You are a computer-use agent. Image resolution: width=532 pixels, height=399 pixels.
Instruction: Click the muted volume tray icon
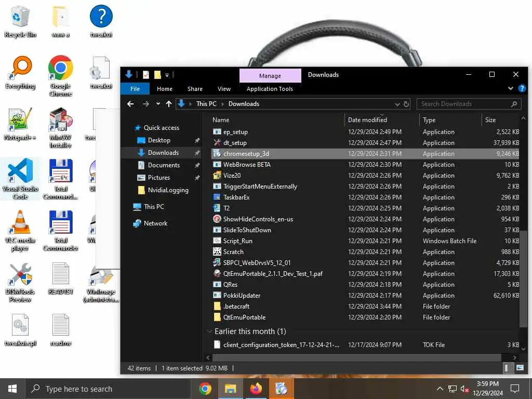(464, 389)
